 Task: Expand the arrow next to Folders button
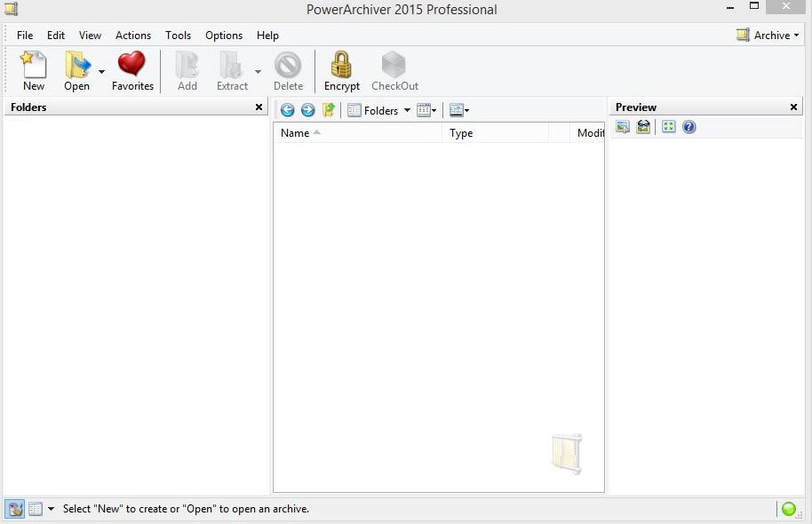pos(407,110)
